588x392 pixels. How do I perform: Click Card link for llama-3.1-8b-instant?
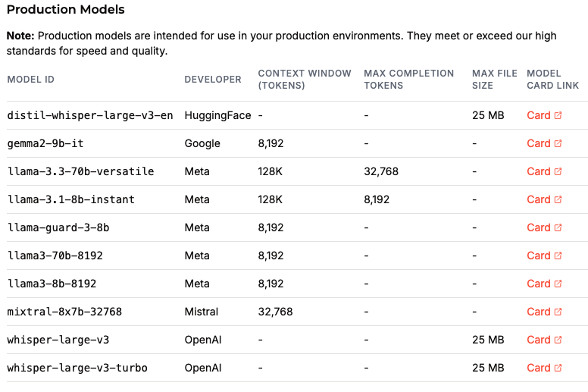tap(539, 199)
